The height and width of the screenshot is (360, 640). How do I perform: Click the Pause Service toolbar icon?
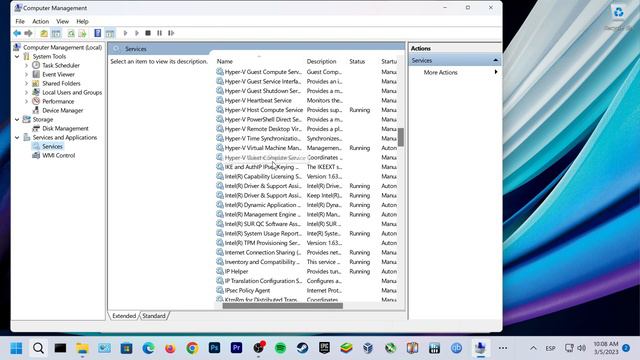pos(160,33)
